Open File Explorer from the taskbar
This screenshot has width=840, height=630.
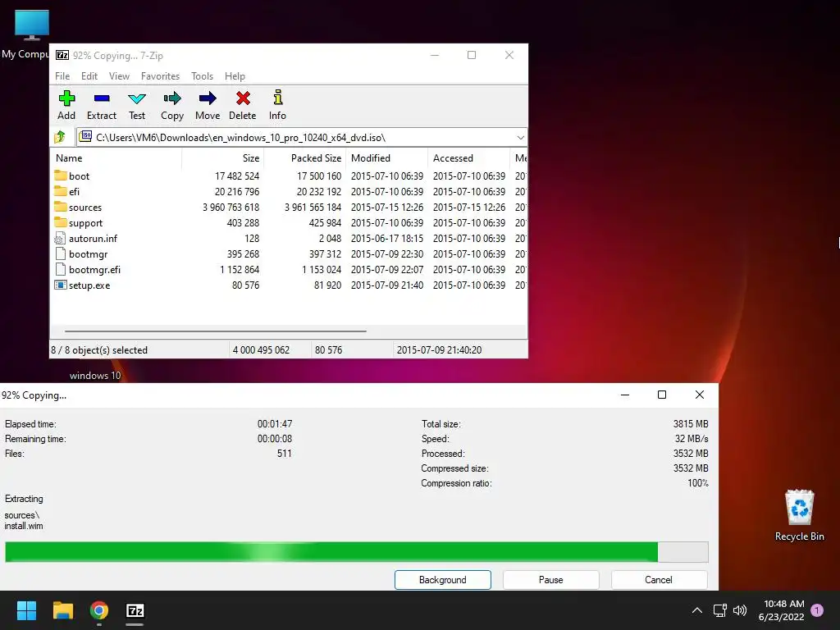click(x=62, y=610)
